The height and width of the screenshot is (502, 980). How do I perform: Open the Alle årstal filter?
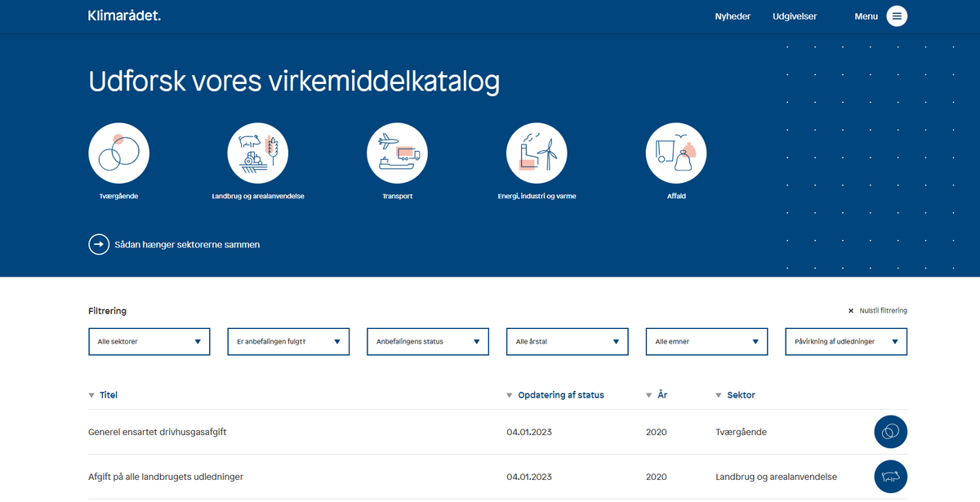point(567,341)
